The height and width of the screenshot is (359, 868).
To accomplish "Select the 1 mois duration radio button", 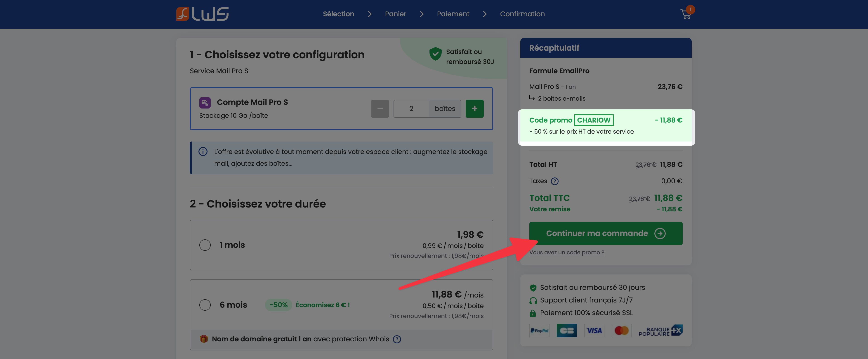I will point(205,245).
